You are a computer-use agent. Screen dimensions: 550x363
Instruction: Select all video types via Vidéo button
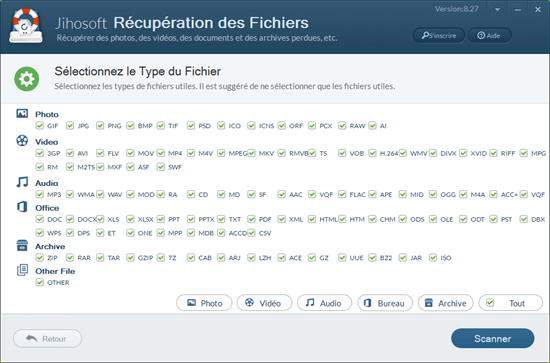click(x=264, y=303)
